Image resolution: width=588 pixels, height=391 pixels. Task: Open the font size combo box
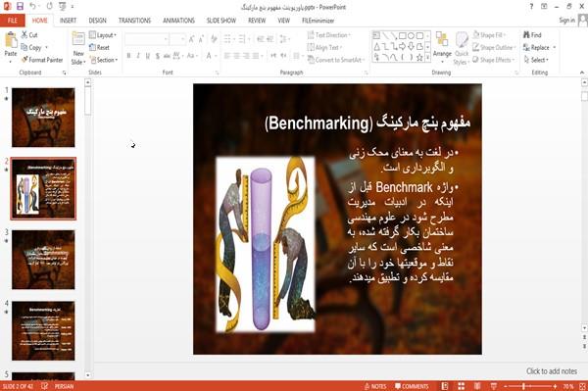click(177, 38)
